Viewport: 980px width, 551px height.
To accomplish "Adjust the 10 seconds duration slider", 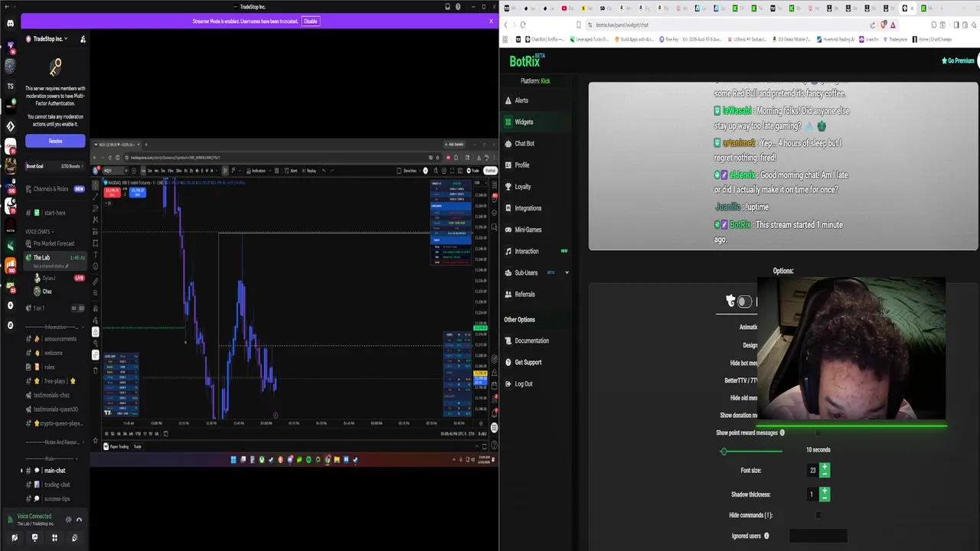I will pos(753,451).
